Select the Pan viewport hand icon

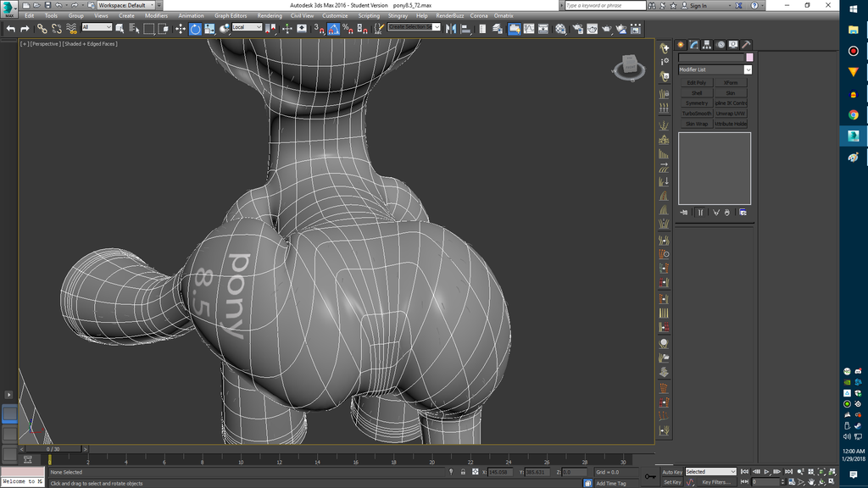811,481
